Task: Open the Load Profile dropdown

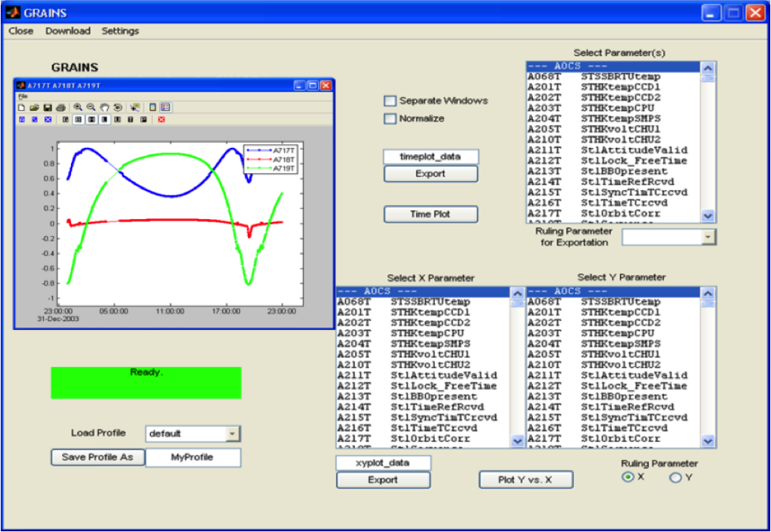Action: pyautogui.click(x=232, y=434)
